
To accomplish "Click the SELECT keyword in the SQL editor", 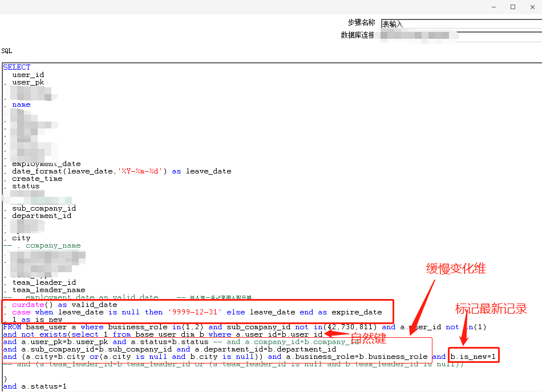I will pos(17,67).
